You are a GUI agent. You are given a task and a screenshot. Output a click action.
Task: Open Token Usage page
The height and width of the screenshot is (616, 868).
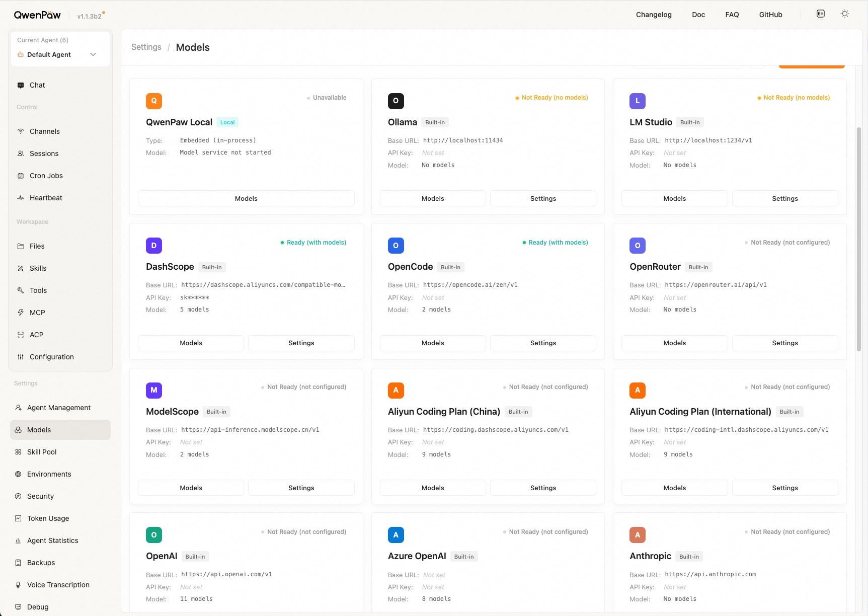coord(60,518)
